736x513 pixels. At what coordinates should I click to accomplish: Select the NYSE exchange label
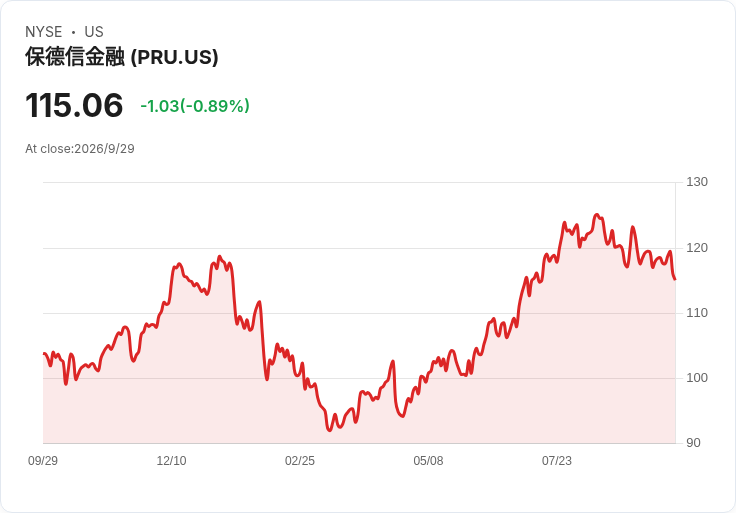pos(44,32)
